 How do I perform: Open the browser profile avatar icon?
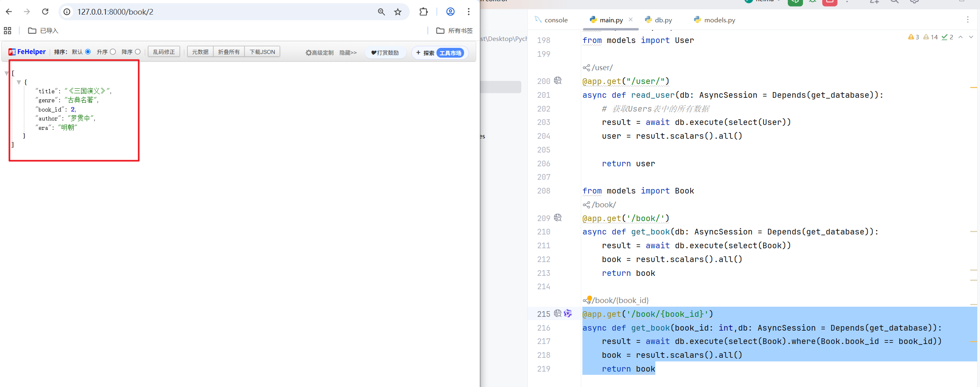point(450,12)
